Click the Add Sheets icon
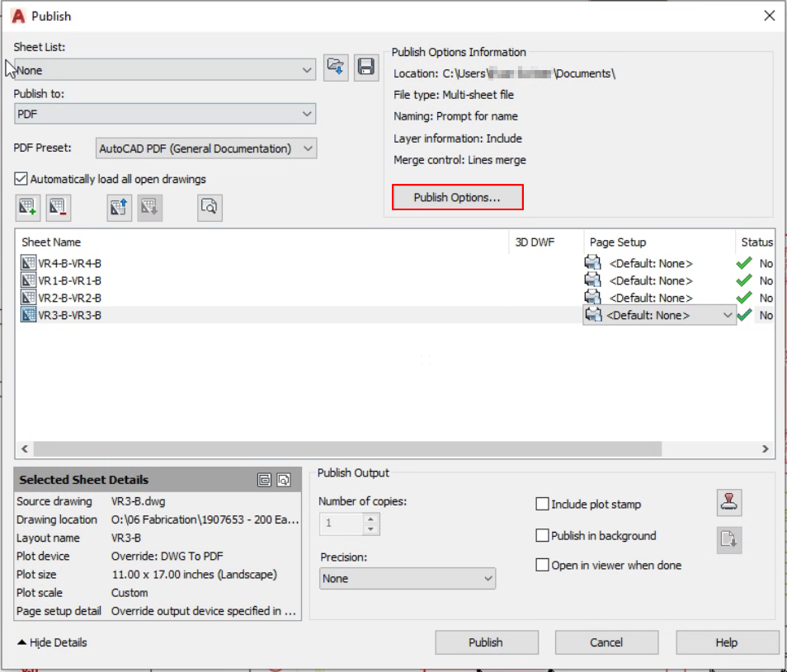 coord(28,208)
